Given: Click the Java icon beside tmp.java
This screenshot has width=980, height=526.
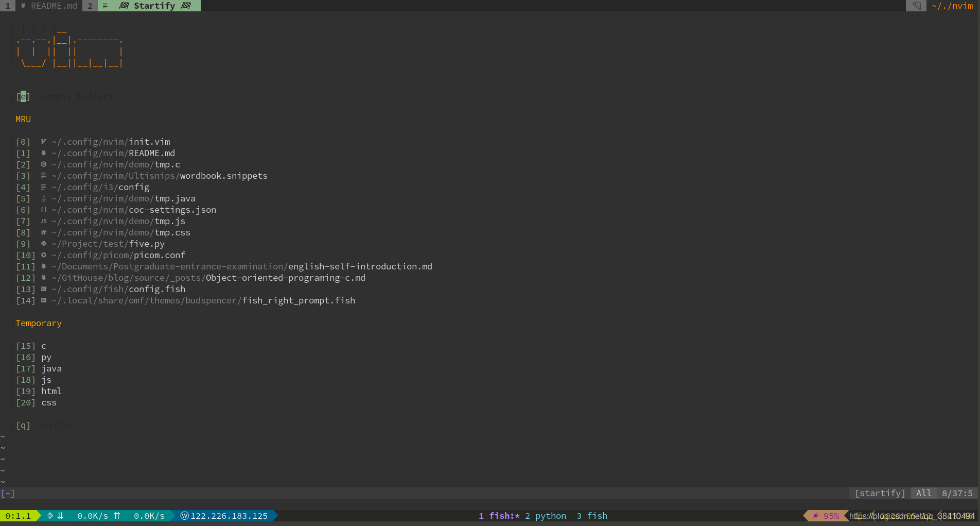Looking at the screenshot, I should [44, 198].
